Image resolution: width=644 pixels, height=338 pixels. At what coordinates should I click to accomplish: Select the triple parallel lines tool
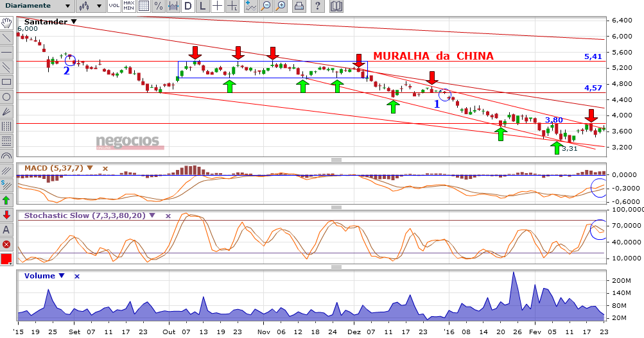click(6, 171)
